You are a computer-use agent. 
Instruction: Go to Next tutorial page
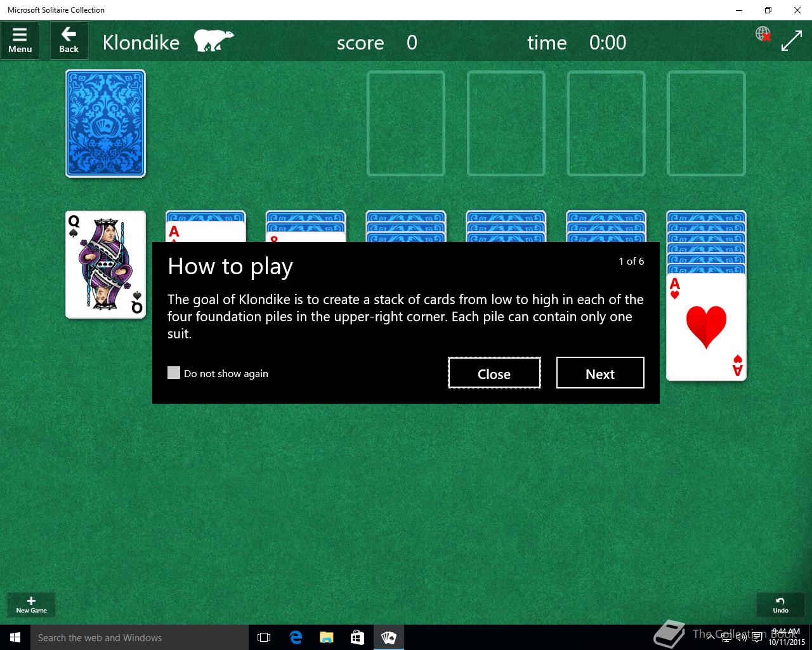click(600, 373)
